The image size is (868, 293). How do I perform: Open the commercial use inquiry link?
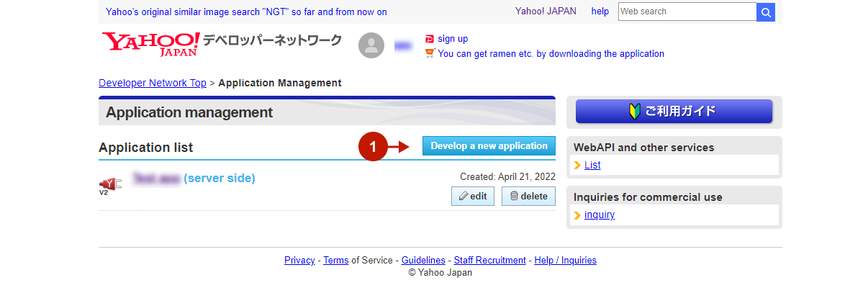pos(600,215)
